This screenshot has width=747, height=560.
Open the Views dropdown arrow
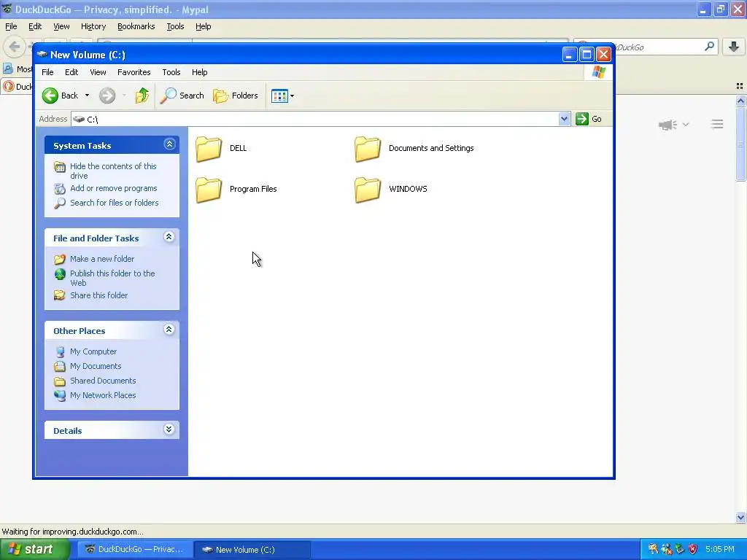coord(292,96)
